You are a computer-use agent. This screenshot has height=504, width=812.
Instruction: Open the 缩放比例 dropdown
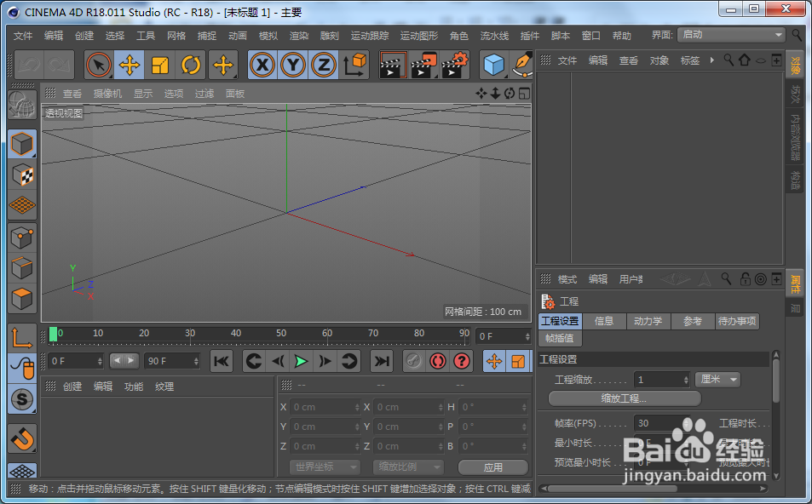click(x=408, y=467)
